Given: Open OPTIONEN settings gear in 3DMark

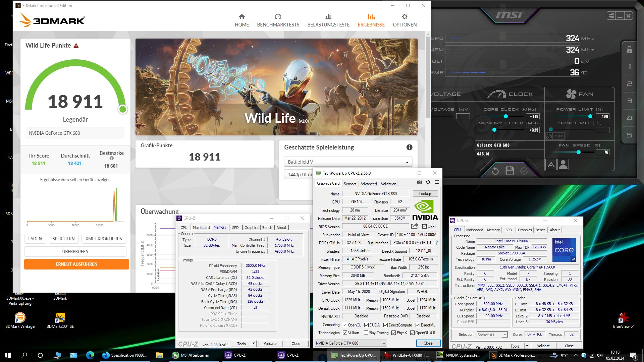Looking at the screenshot, I should (405, 20).
